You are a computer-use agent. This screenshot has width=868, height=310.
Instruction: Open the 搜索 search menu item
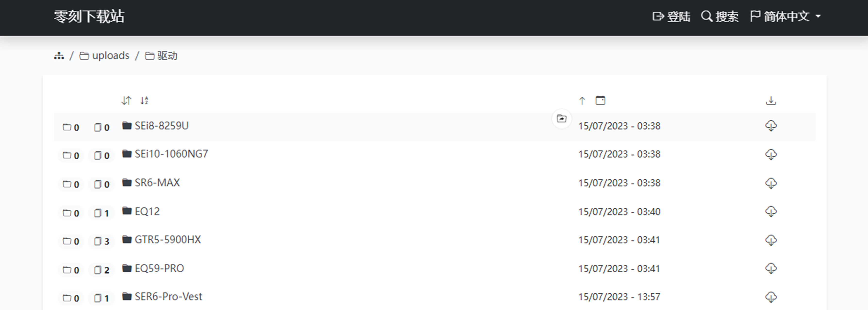pos(720,16)
